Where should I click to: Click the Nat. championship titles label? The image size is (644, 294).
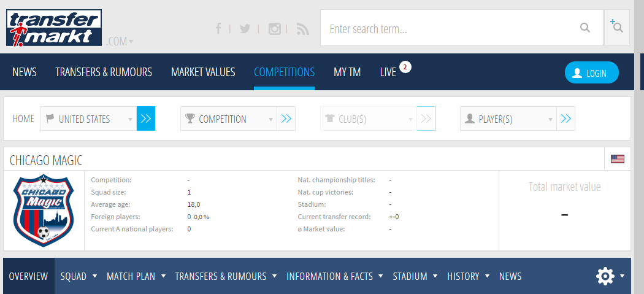[336, 180]
